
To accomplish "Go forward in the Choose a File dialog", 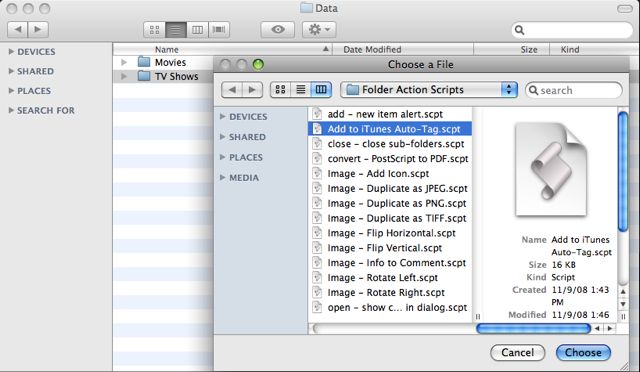I will pos(252,90).
